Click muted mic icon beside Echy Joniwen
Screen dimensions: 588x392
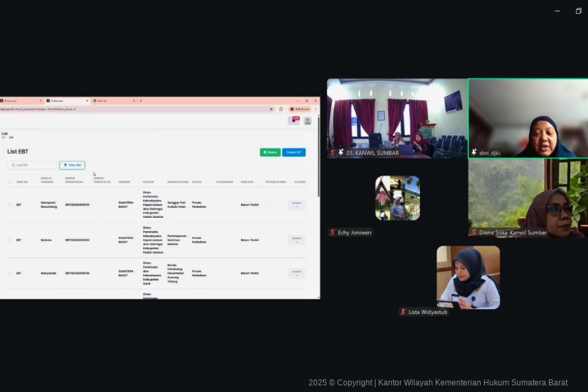pyautogui.click(x=332, y=232)
